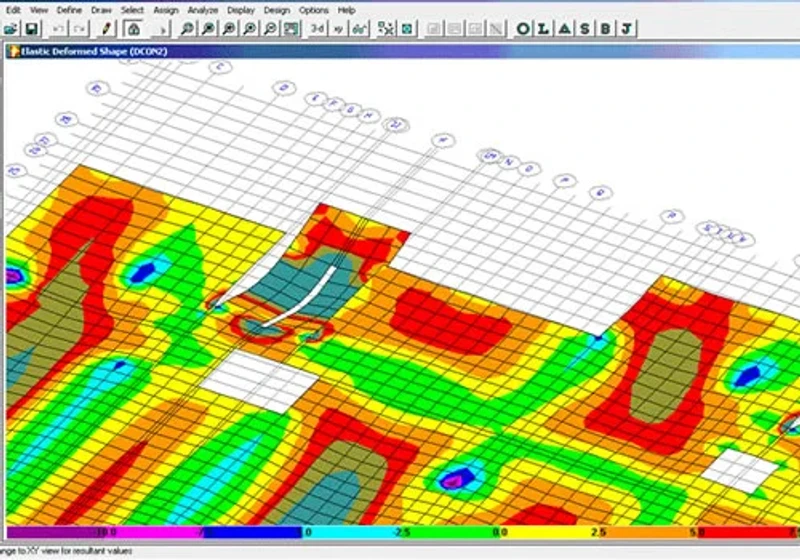Switch to xy plan view button
Viewport: 800px width, 560px height.
tap(338, 29)
